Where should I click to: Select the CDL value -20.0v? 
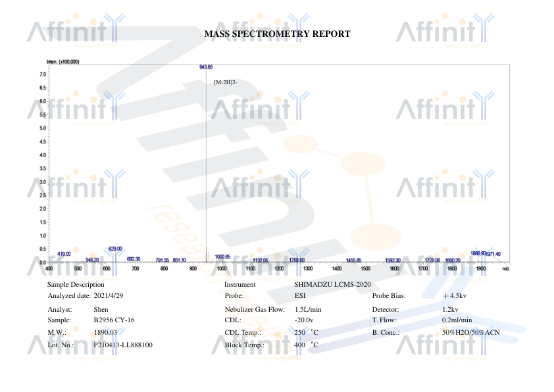pyautogui.click(x=304, y=320)
